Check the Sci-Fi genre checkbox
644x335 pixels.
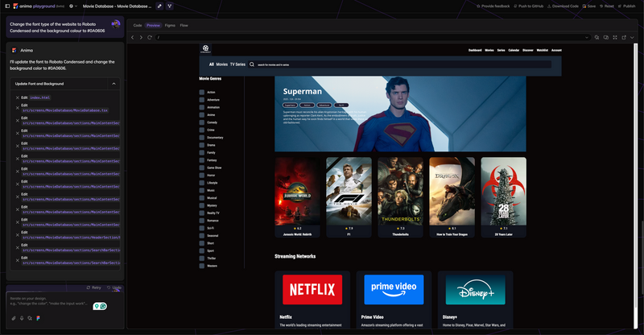pos(202,228)
